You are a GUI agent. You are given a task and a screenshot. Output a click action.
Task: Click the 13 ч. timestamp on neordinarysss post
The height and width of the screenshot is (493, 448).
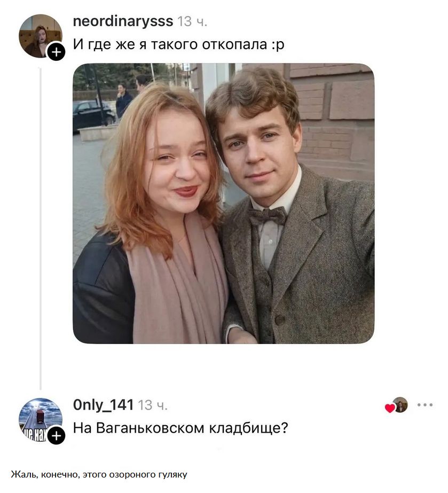[x=192, y=22]
